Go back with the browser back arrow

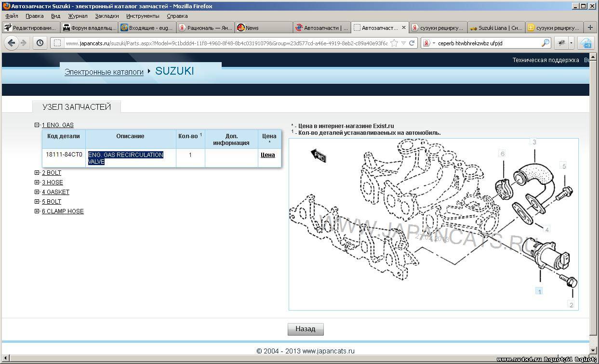[x=12, y=43]
